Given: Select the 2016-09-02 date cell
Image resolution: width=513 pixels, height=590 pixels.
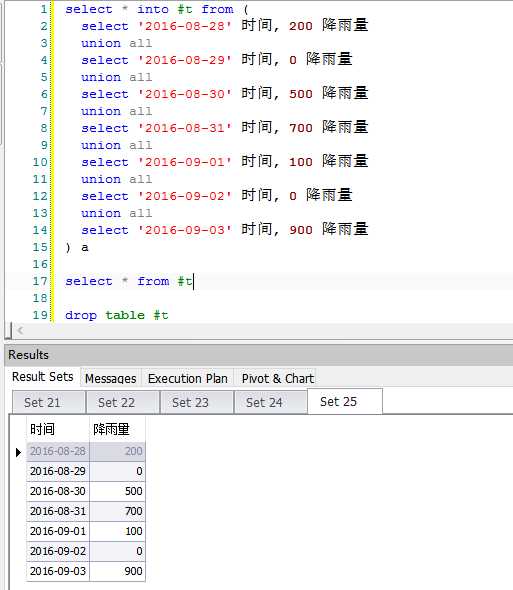Looking at the screenshot, I should [x=58, y=551].
